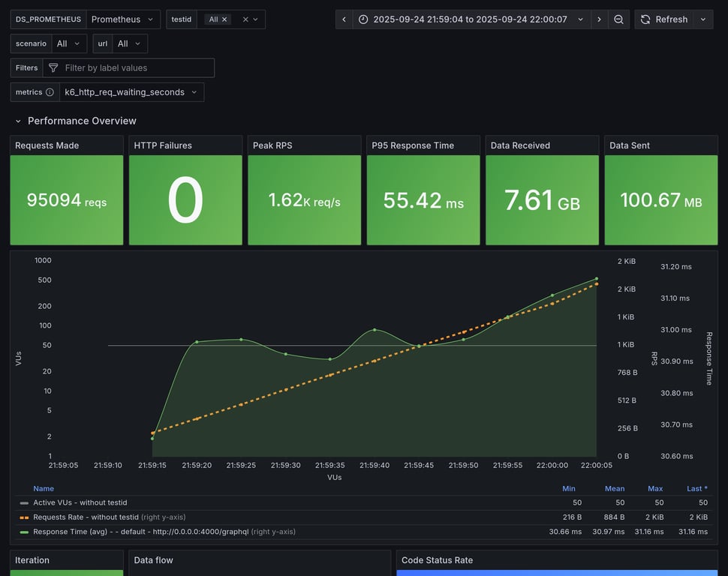Shift time range forward with right arrow
Image resolution: width=728 pixels, height=576 pixels.
(599, 19)
